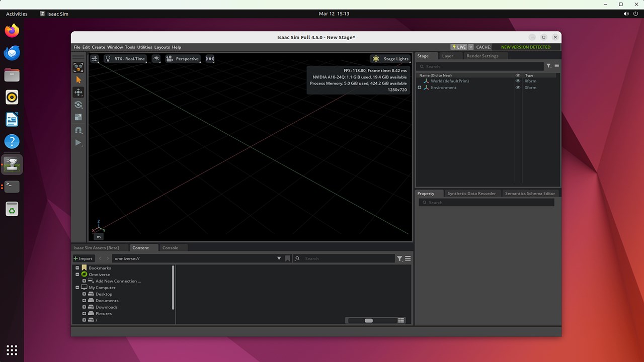This screenshot has height=362, width=644.
Task: Open Content browser options hamburger menu
Action: 408,258
